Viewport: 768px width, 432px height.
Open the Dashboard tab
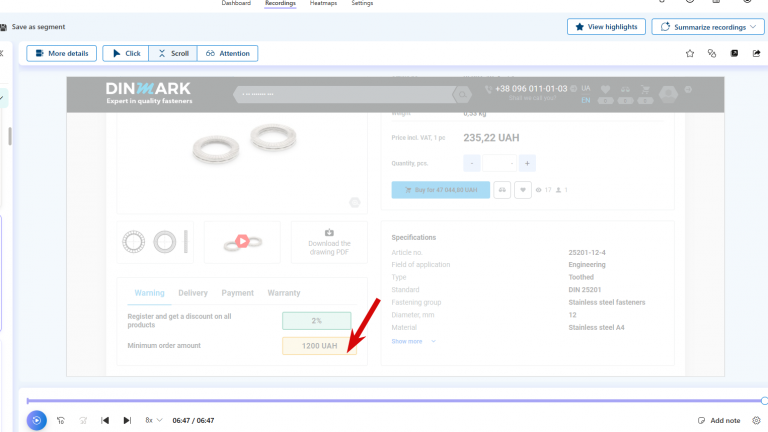coord(236,3)
